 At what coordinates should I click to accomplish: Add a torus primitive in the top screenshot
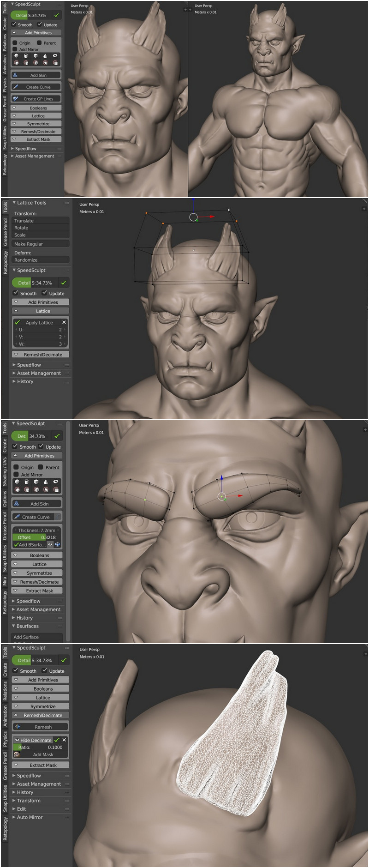[55, 56]
